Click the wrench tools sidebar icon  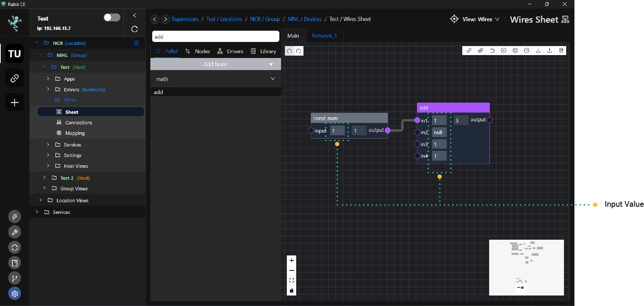click(x=15, y=232)
